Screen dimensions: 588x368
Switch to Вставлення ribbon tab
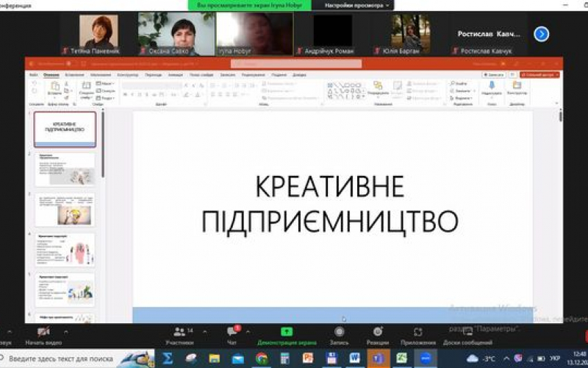(74, 75)
